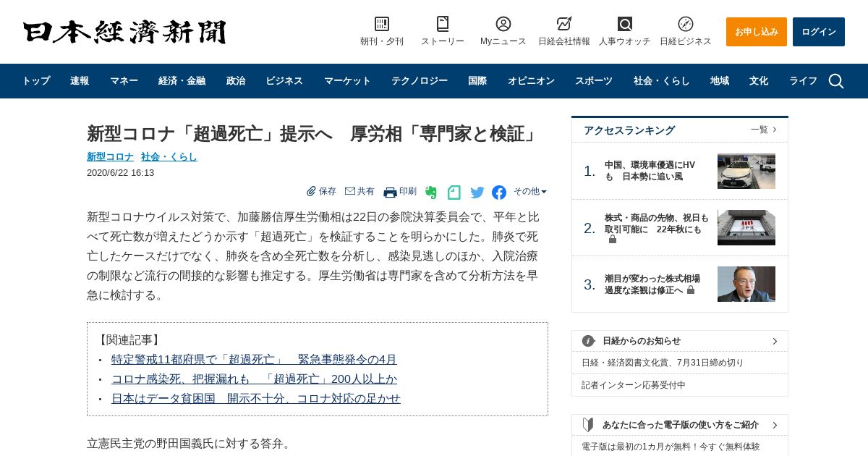
Task: Expand あなたに合った電子版の使い方をご紹介 chevron
Action: click(x=775, y=425)
